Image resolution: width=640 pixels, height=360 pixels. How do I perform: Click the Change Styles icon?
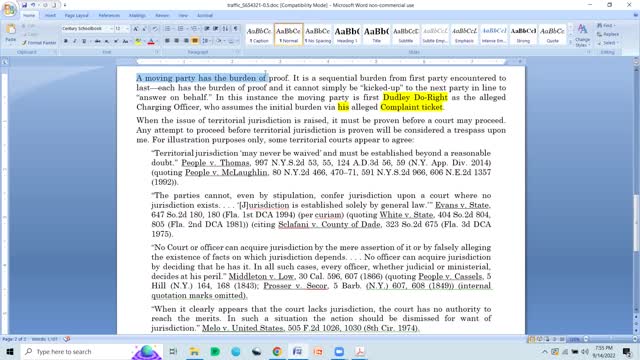pos(582,35)
